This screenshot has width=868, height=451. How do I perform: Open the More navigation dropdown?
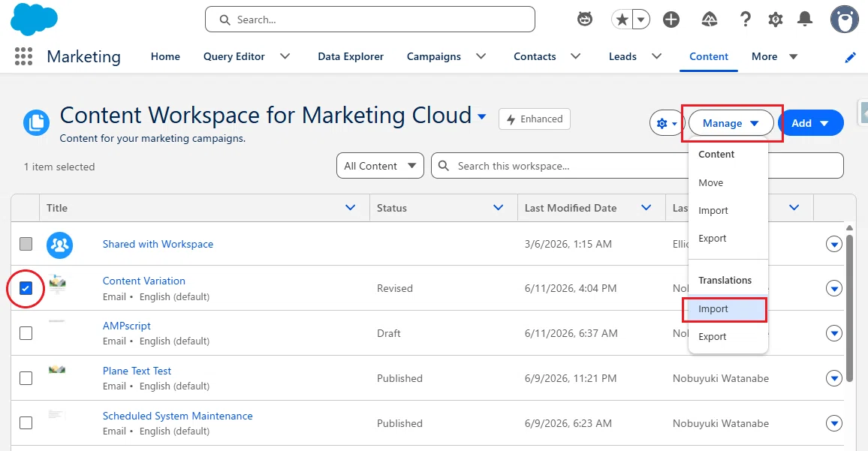[774, 56]
